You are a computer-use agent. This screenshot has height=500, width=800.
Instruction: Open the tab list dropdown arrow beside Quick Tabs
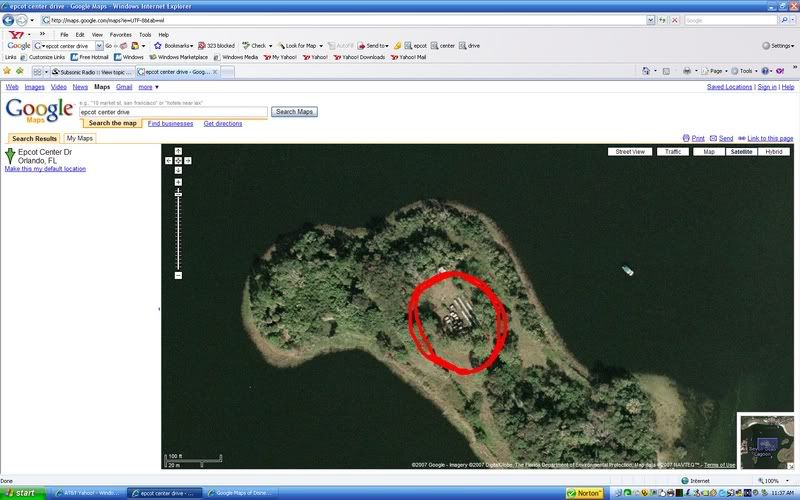coord(46,72)
